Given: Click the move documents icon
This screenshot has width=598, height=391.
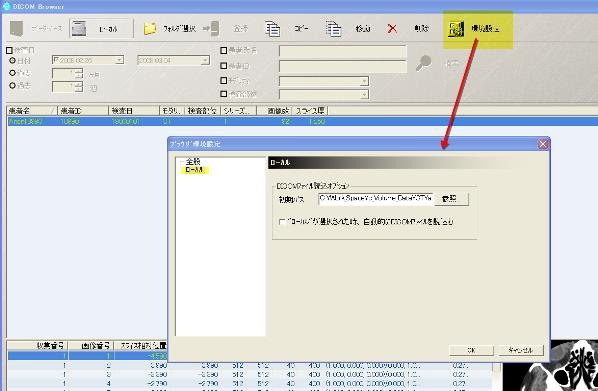Looking at the screenshot, I should coord(333,29).
